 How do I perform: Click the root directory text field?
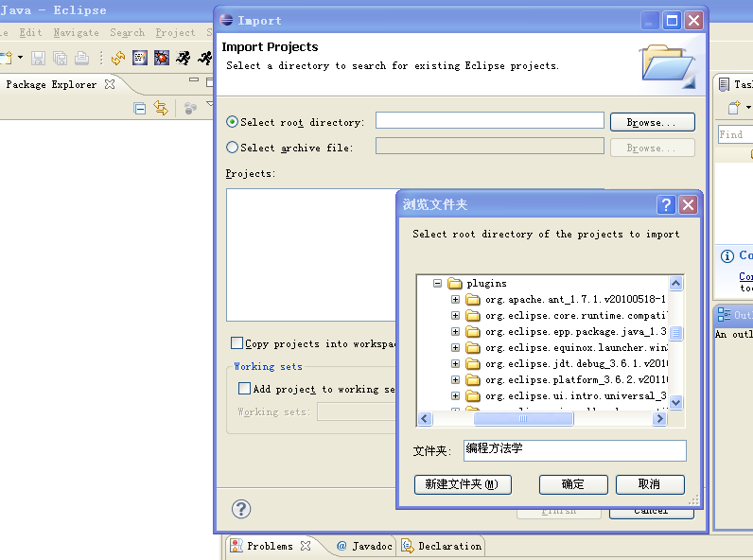click(489, 120)
